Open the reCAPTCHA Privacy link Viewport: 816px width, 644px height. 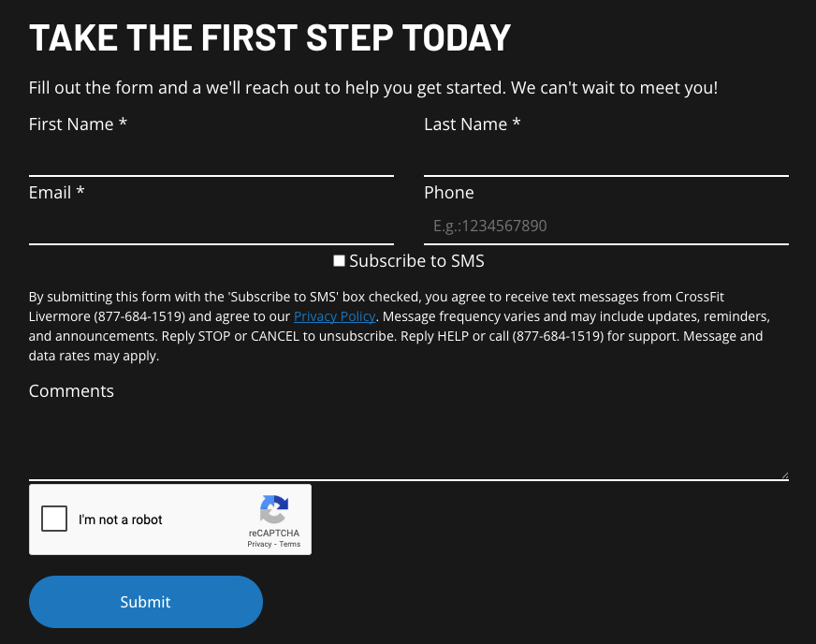tap(259, 544)
